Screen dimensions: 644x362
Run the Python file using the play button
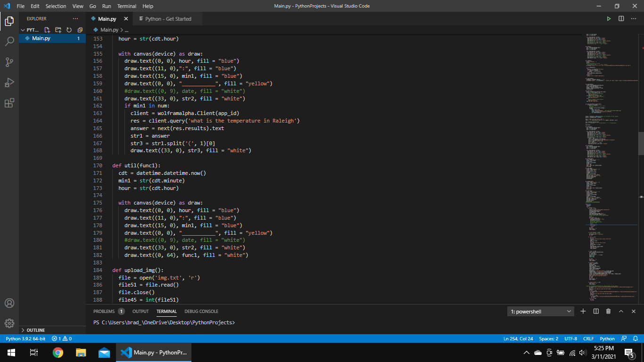click(x=609, y=18)
